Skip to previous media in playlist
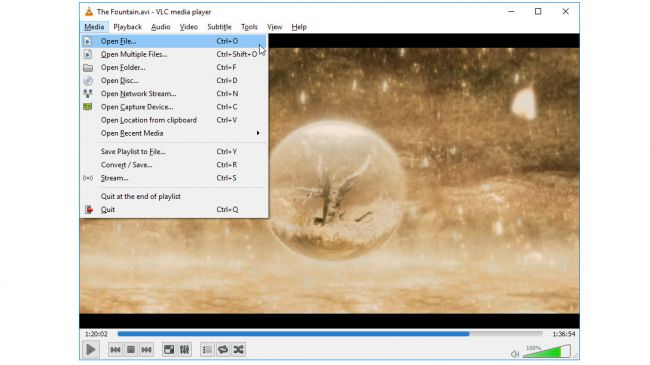Screen dimensions: 650x365 [x=115, y=350]
